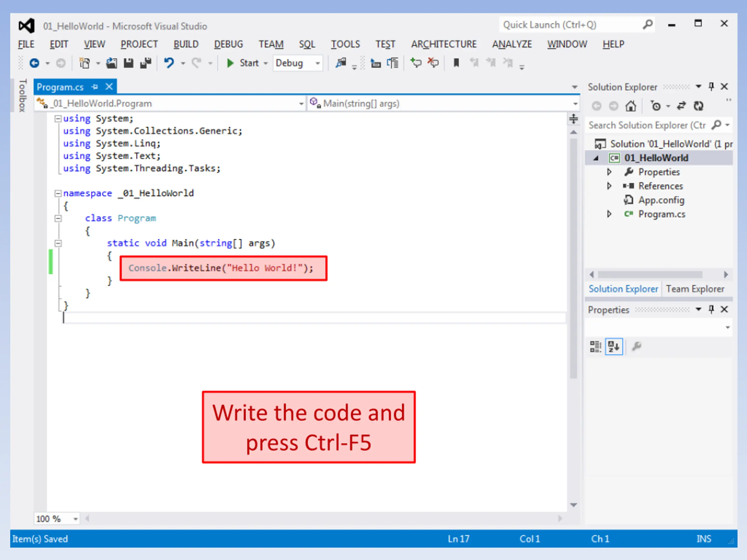Collapse the namespace code block
The image size is (747, 560).
pos(58,193)
